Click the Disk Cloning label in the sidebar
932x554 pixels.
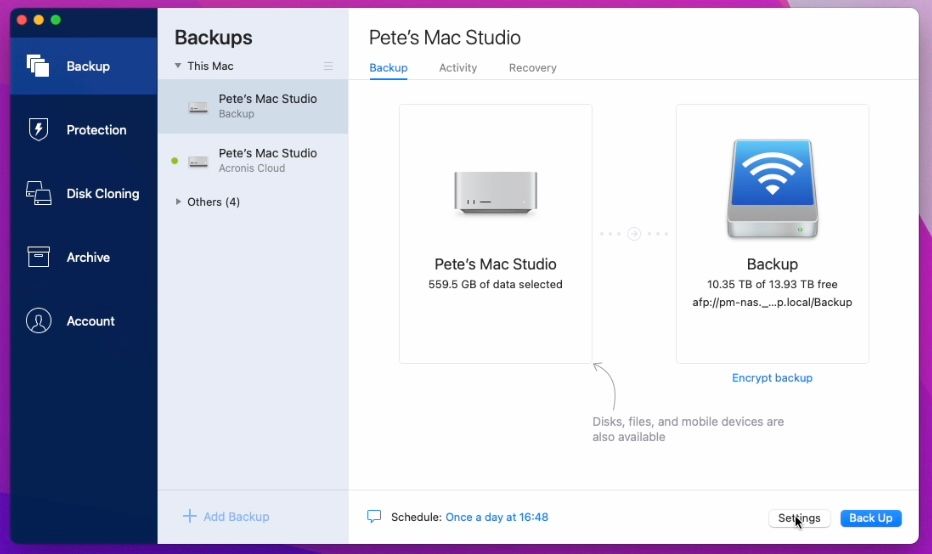(x=103, y=193)
